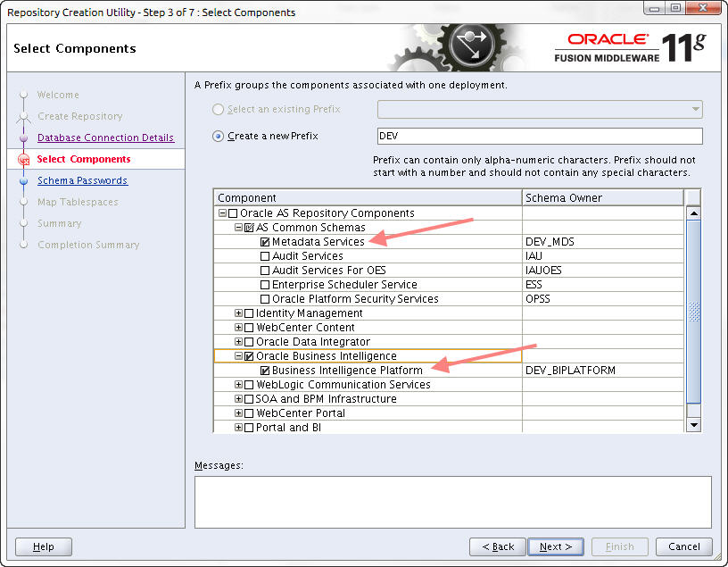728x567 pixels.
Task: Expand the WebLogic Communication Services node
Action: click(x=238, y=385)
